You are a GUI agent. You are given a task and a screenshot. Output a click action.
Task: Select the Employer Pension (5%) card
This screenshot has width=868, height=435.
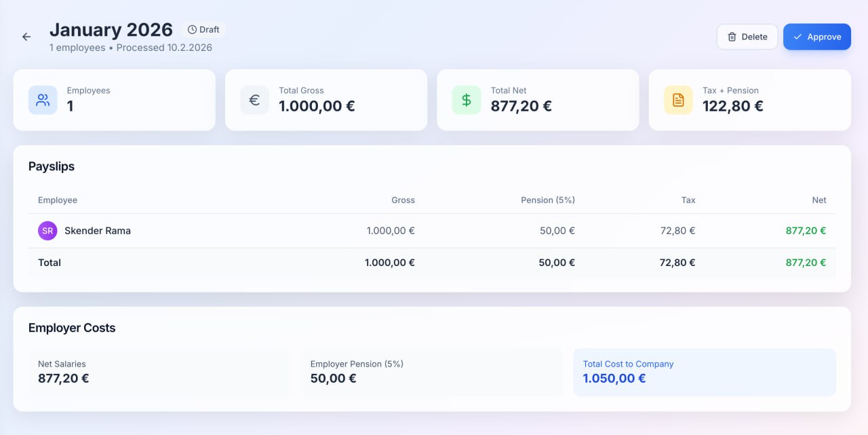tap(432, 373)
